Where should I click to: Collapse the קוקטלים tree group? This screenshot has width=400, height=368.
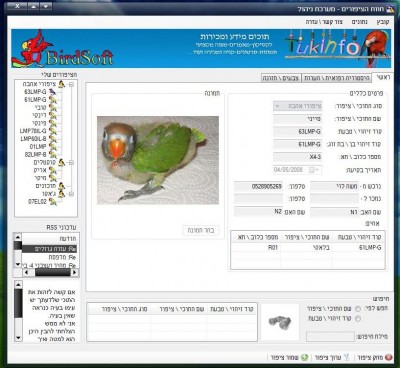coord(71,163)
